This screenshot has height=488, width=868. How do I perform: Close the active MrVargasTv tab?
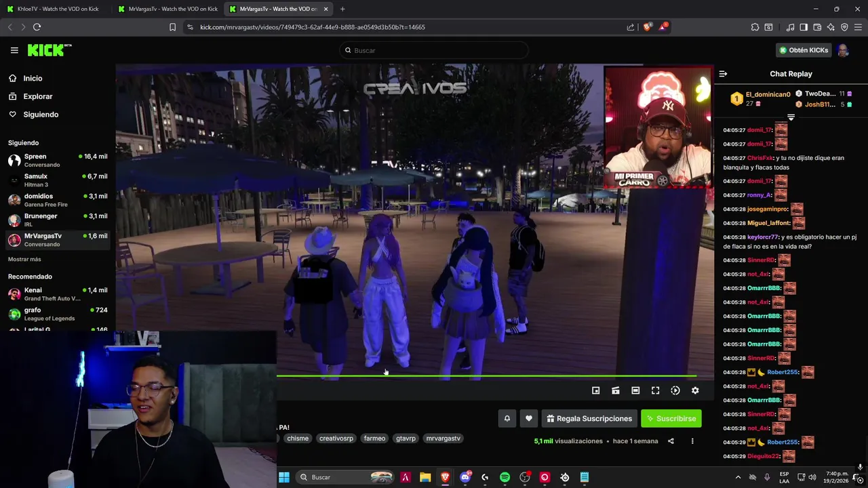[x=326, y=9]
